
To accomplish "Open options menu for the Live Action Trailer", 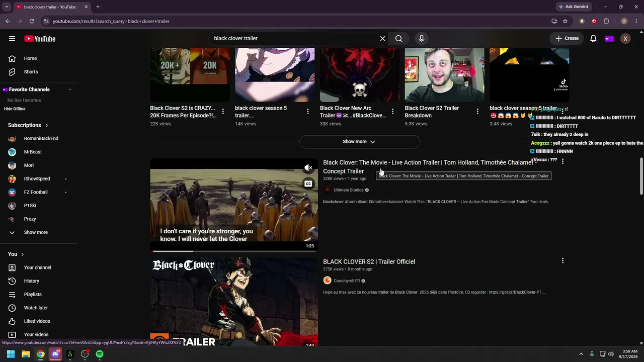I will (x=562, y=161).
